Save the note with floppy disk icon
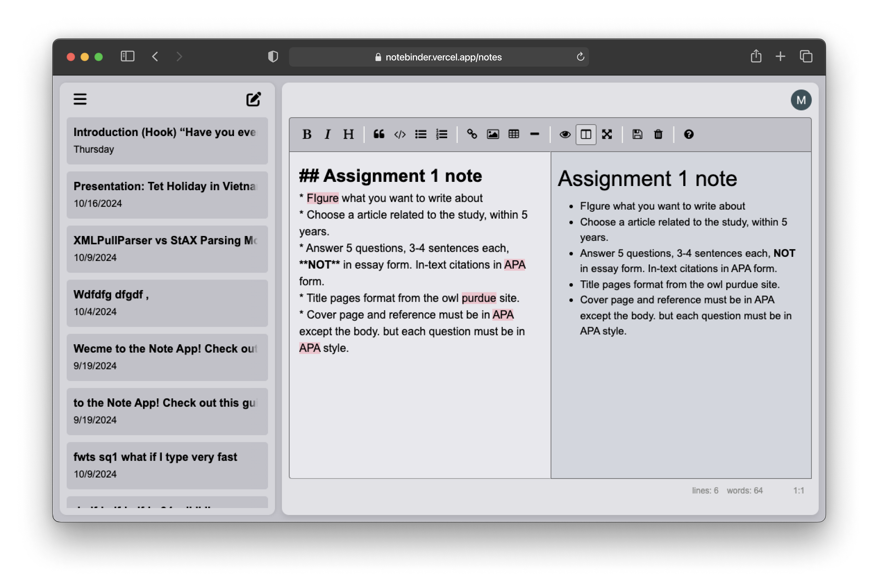 click(x=637, y=134)
